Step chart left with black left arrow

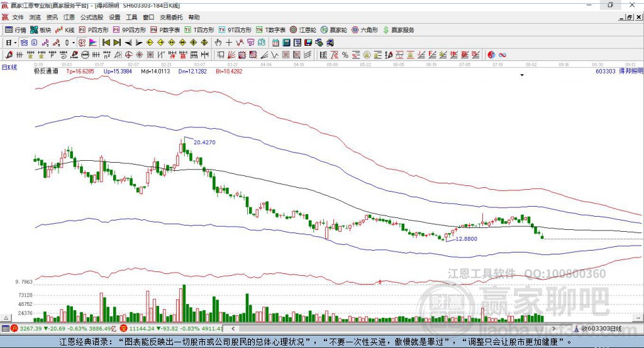coord(128,43)
